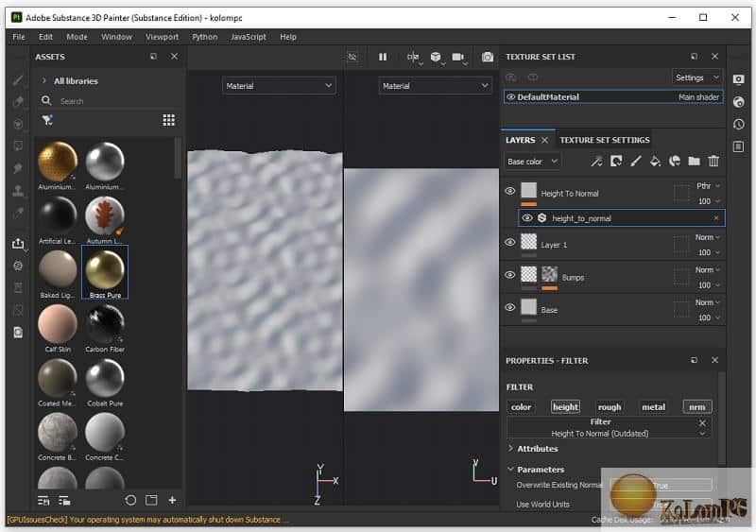Open right viewport Material dropdown
The height and width of the screenshot is (532, 756).
pos(435,86)
